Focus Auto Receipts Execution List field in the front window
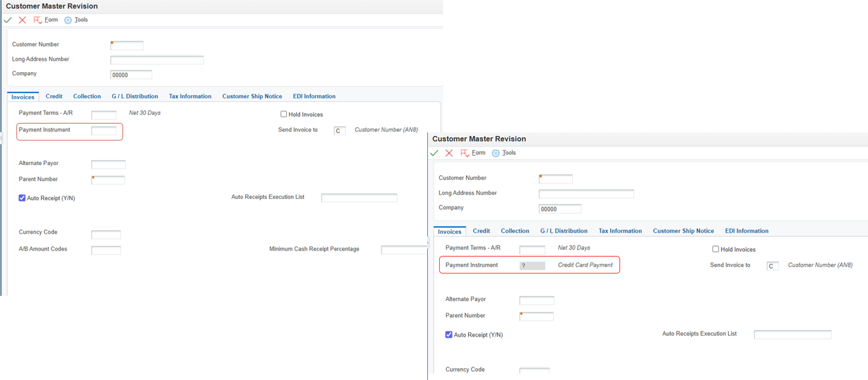This screenshot has height=380, width=868. click(792, 335)
